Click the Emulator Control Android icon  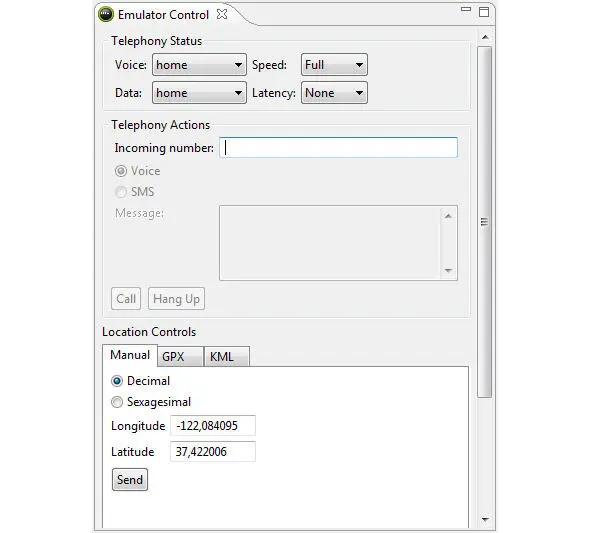pyautogui.click(x=106, y=15)
